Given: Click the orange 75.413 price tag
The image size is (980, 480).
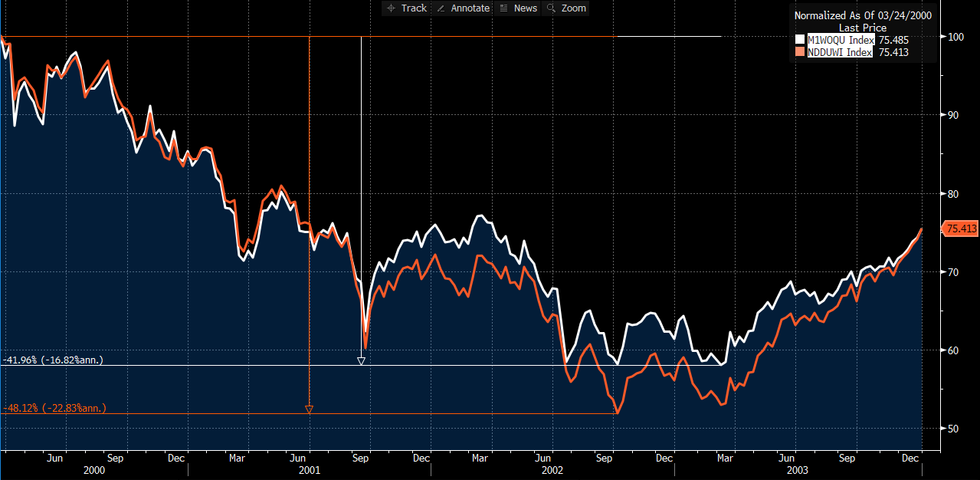Looking at the screenshot, I should tap(960, 228).
